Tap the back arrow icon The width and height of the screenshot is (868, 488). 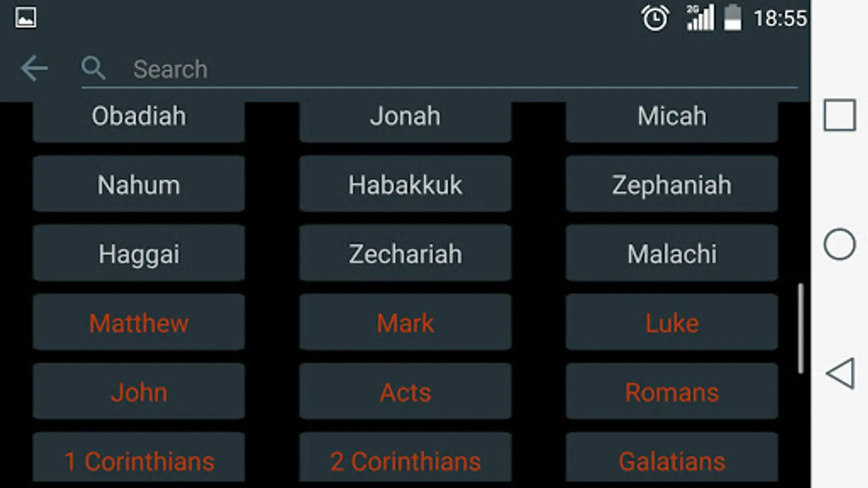click(x=34, y=68)
